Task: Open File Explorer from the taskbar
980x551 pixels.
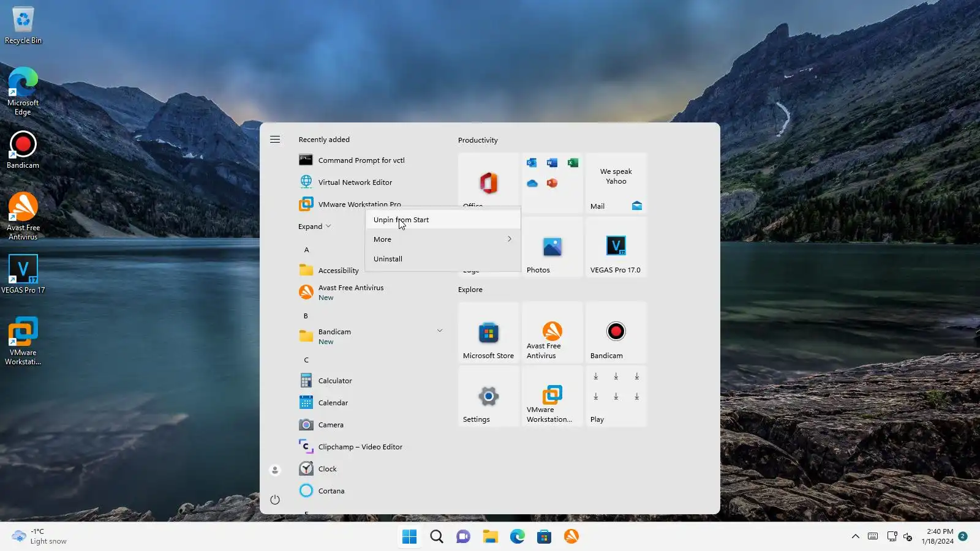Action: click(x=490, y=536)
